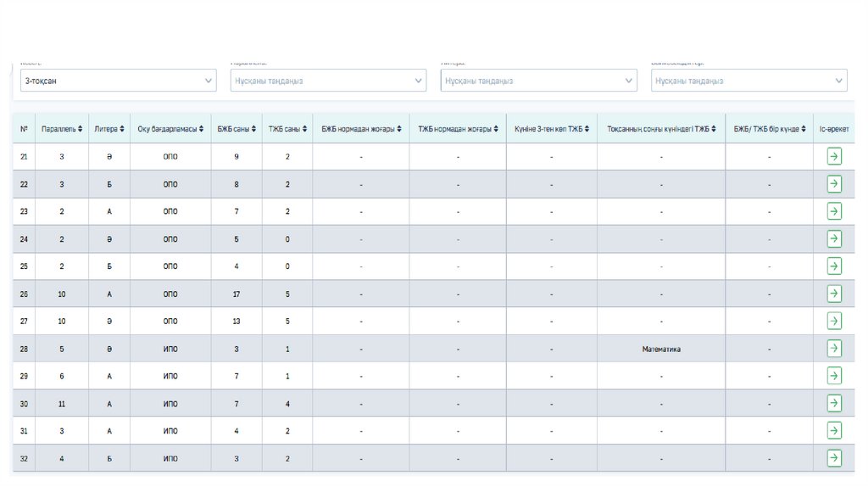
Task: Sort by ТЖБ саны column
Action: [287, 129]
